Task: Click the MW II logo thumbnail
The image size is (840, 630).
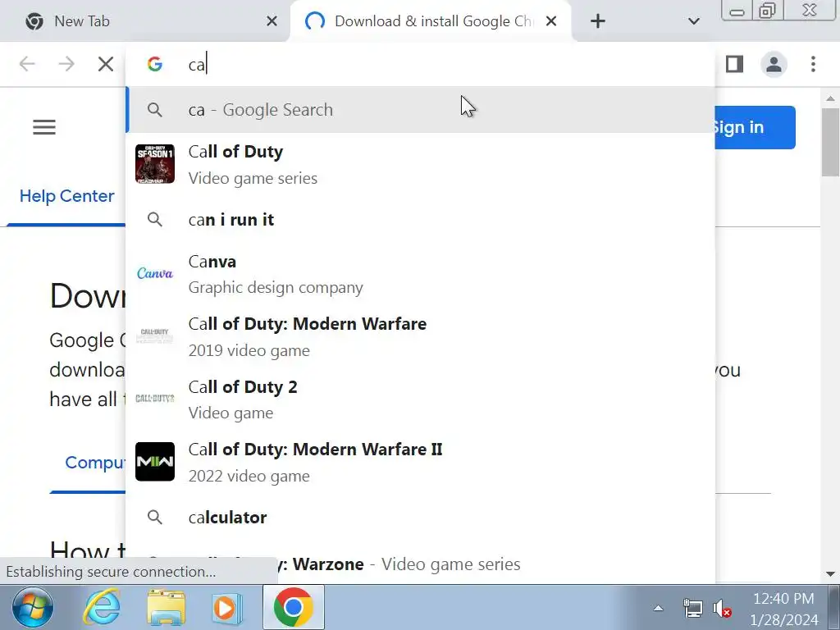Action: click(x=155, y=461)
